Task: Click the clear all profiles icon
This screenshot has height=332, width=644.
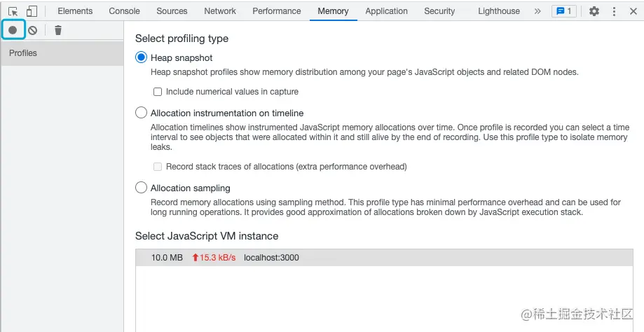Action: click(32, 30)
